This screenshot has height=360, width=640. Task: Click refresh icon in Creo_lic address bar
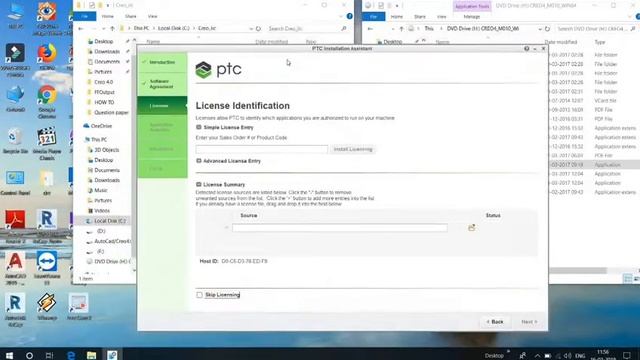(x=258, y=29)
